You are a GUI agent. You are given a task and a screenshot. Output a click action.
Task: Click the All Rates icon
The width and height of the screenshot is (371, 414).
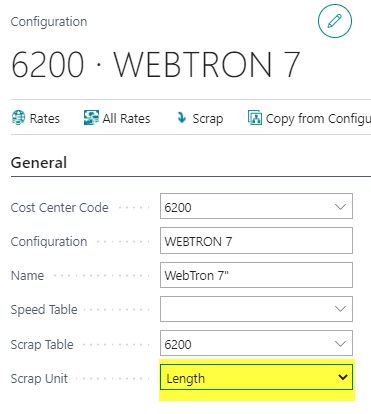[91, 118]
